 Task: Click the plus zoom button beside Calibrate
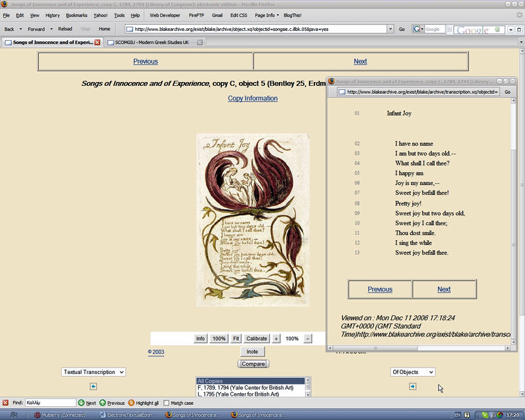pyautogui.click(x=276, y=339)
